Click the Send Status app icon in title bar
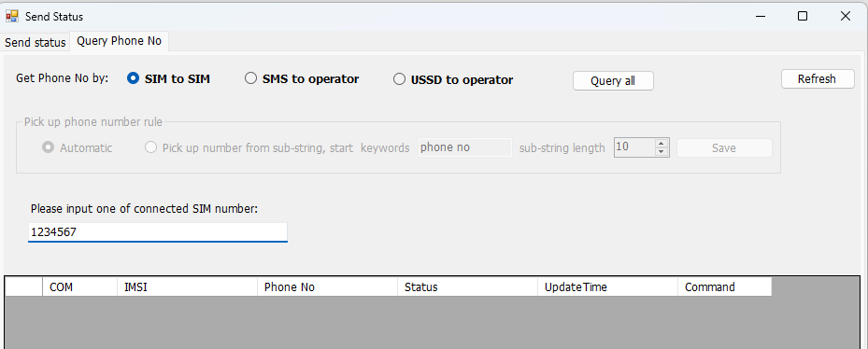868x349 pixels. [11, 16]
